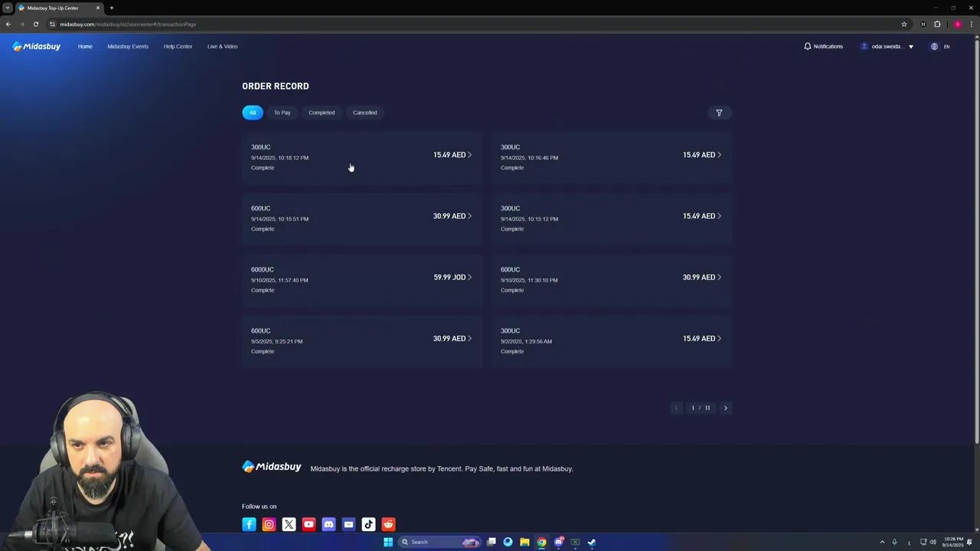980x551 pixels.
Task: Open Midasbuy TikTok icon
Action: tap(368, 524)
